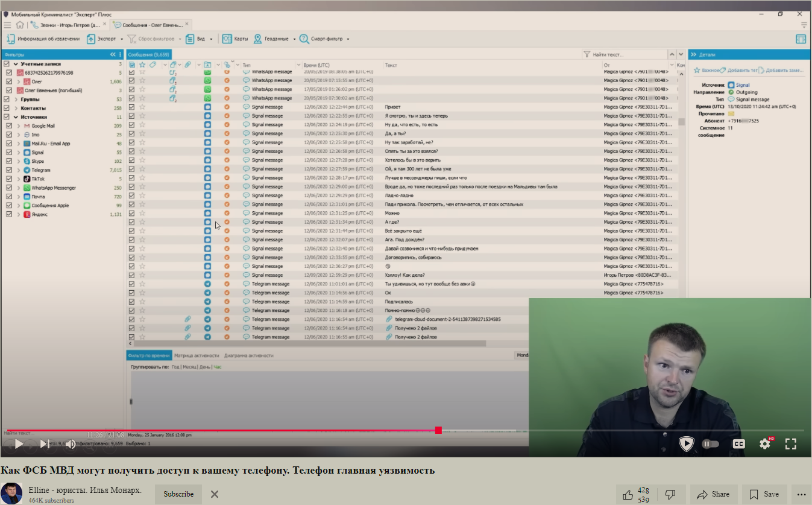812x505 pixels.
Task: Toggle the autoplay switch
Action: tap(711, 444)
